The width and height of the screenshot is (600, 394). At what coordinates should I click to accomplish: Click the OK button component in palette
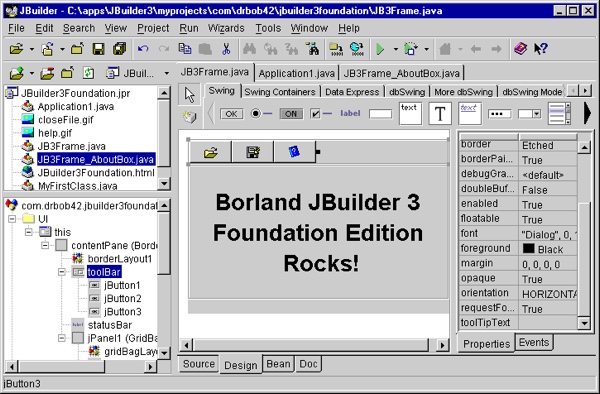(231, 114)
